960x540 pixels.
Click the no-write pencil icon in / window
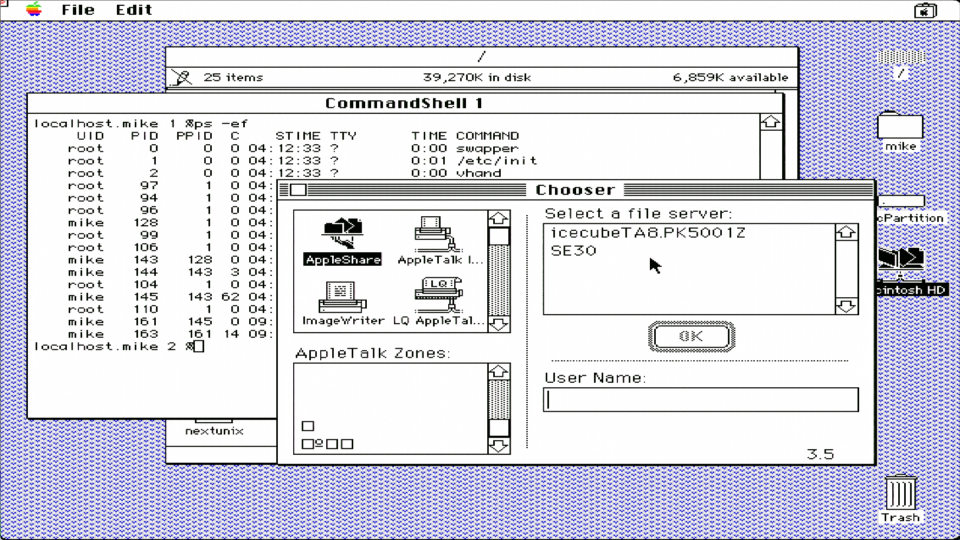click(181, 77)
